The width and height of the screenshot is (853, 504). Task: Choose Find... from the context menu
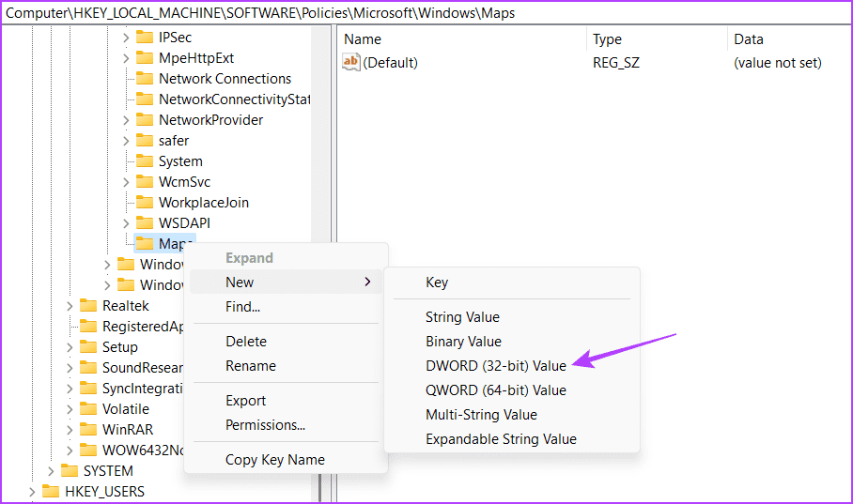[x=286, y=307]
